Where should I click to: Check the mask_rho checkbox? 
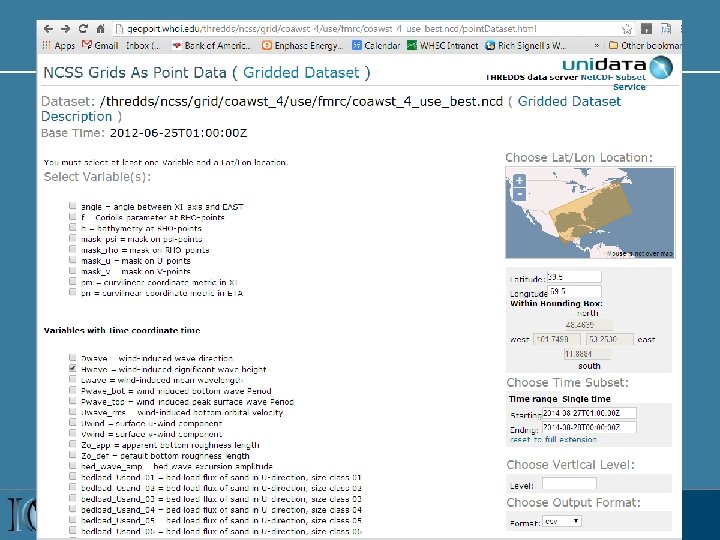click(73, 248)
